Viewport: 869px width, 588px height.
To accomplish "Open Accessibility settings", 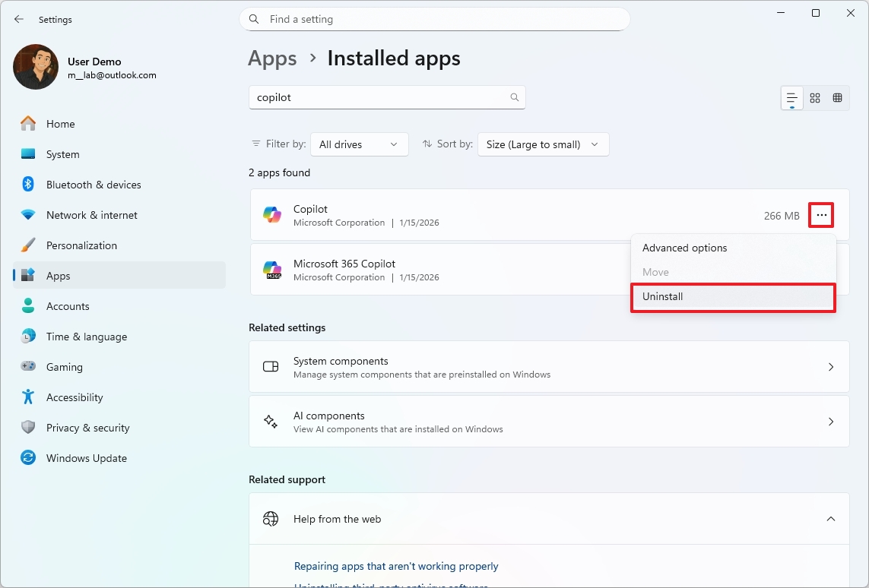I will [x=74, y=397].
